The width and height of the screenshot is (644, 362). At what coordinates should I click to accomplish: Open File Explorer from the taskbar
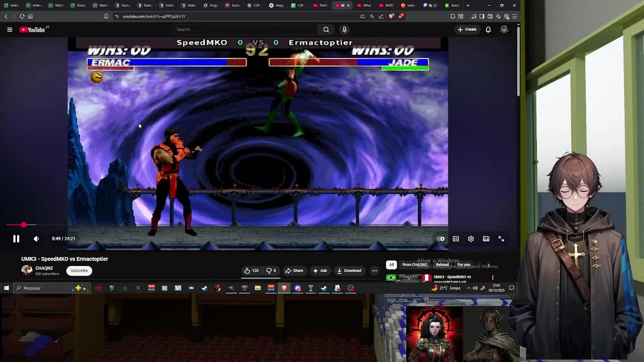click(x=258, y=288)
